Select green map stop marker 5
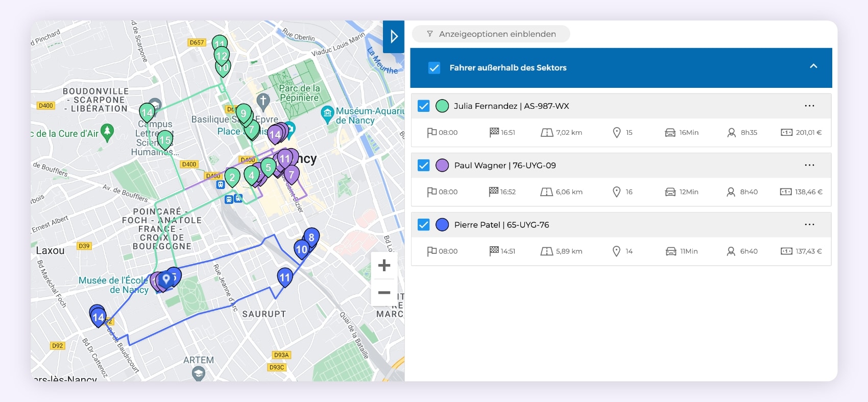868x402 pixels. coord(268,167)
